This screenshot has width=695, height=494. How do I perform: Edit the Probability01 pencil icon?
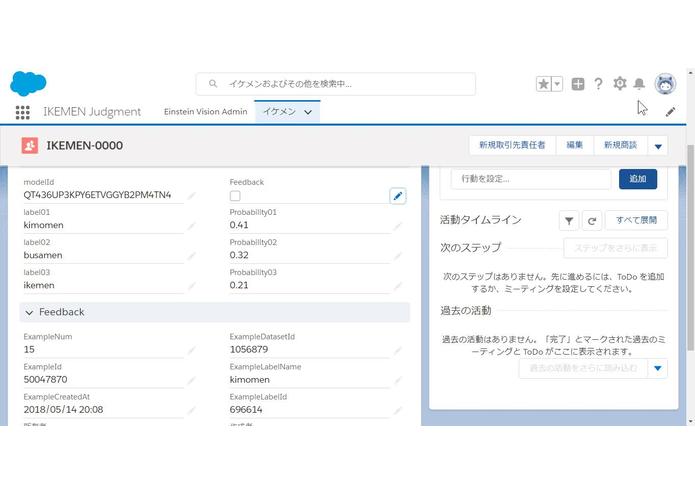tap(398, 226)
